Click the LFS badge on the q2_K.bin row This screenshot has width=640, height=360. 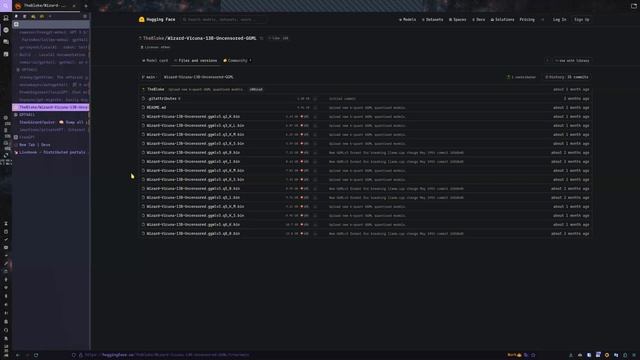tap(305, 117)
